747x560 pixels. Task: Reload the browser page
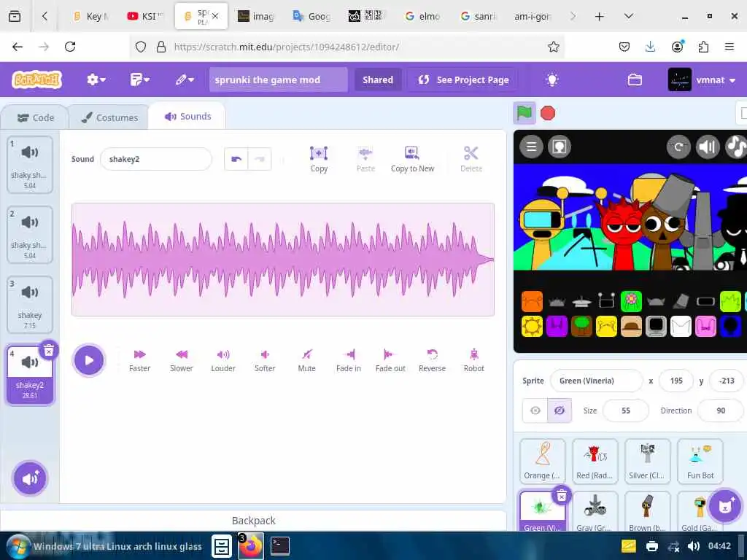70,47
